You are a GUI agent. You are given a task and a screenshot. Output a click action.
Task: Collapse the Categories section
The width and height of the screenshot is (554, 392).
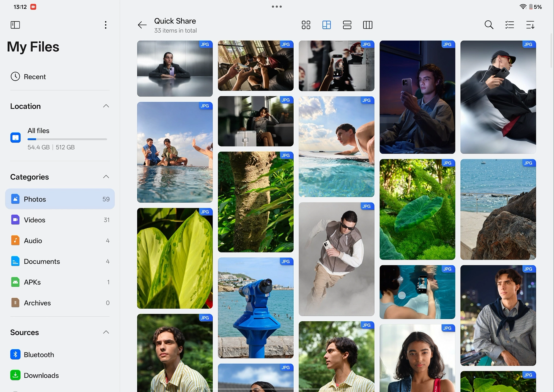pos(106,177)
